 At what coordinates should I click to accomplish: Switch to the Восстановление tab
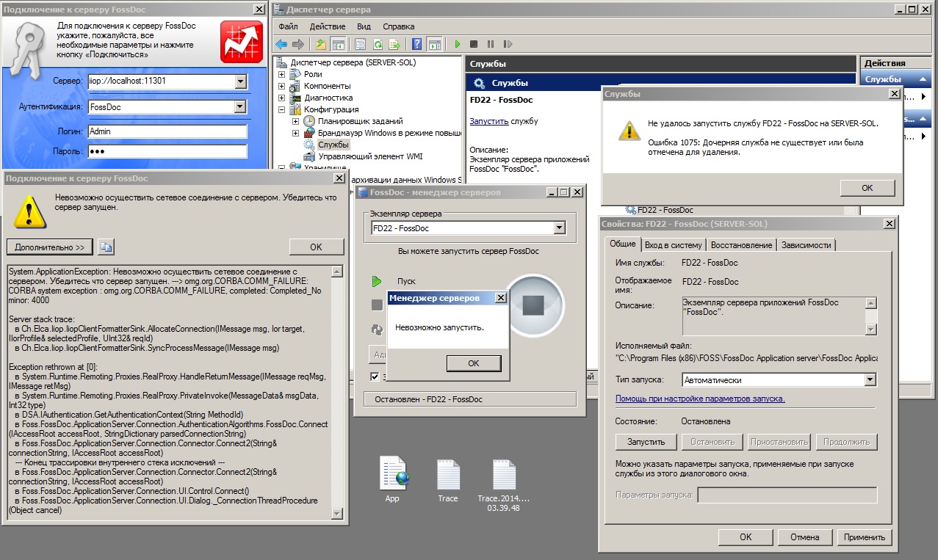pyautogui.click(x=741, y=245)
